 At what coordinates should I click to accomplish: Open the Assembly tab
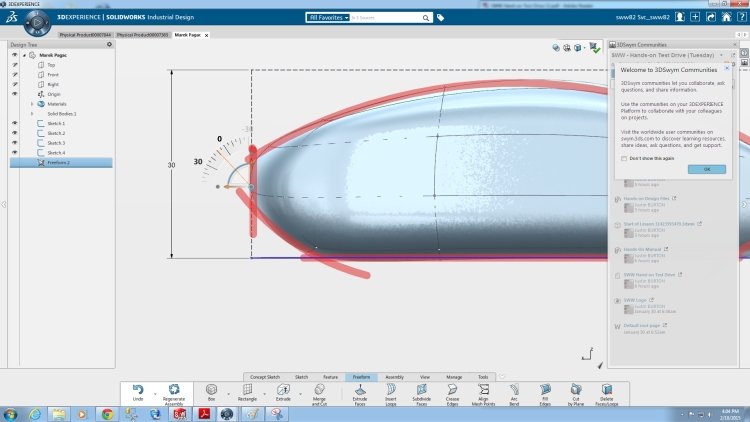394,377
